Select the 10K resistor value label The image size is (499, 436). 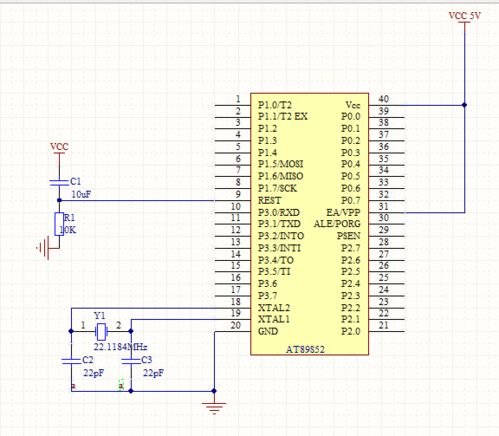[68, 230]
